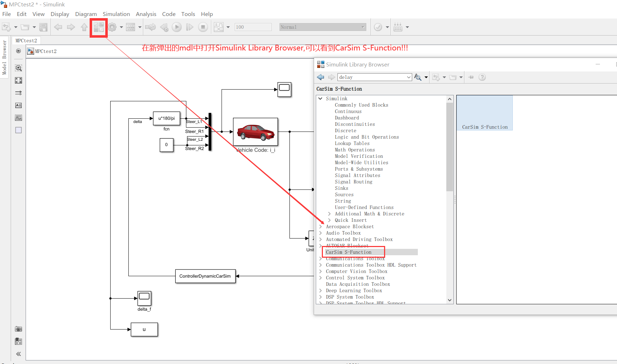Add an annotation using the palette icon
This screenshot has width=617, height=364.
[18, 105]
